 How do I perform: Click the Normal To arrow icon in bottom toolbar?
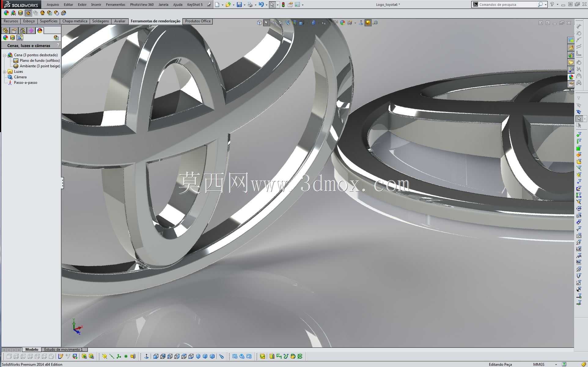(146, 356)
